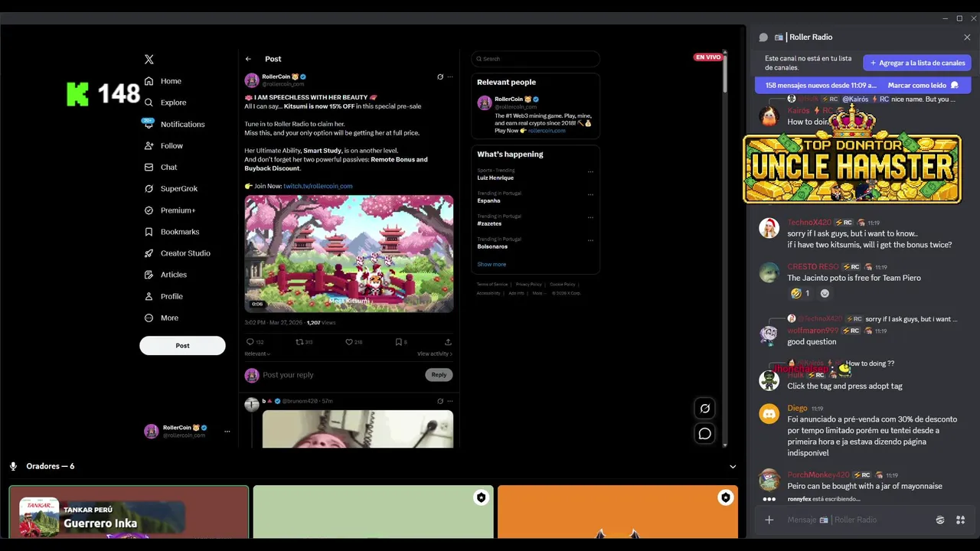Image resolution: width=980 pixels, height=551 pixels.
Task: Open Explore in X sidebar
Action: (x=165, y=103)
